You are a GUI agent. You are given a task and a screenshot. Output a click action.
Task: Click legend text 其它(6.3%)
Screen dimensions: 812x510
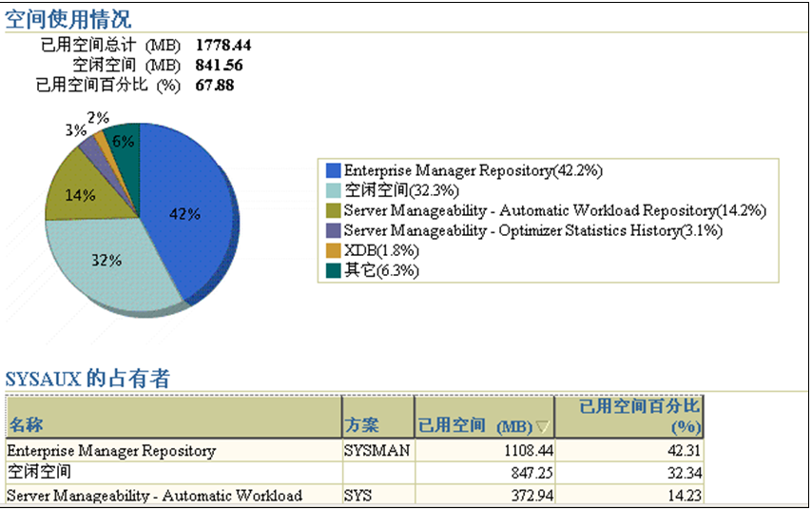pyautogui.click(x=381, y=270)
